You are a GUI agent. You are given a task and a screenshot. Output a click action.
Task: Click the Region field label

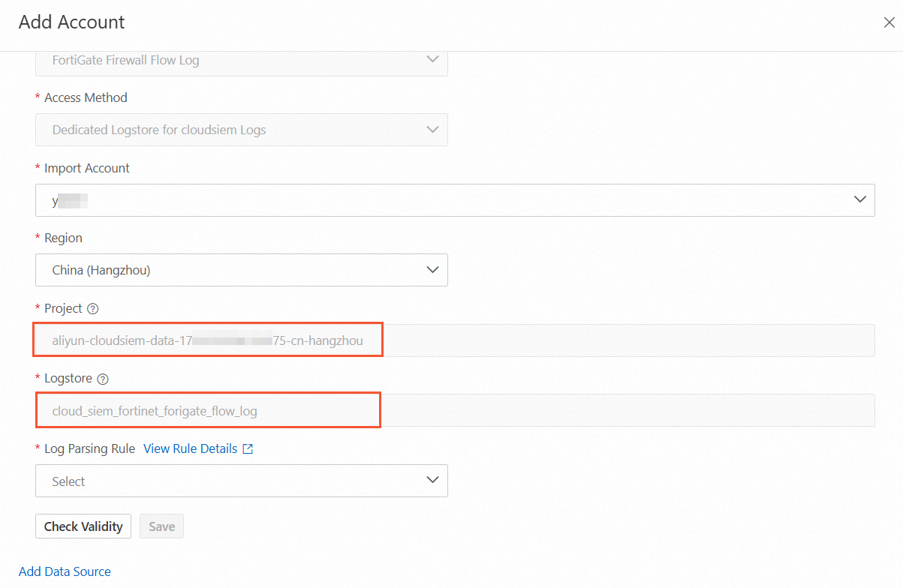click(x=63, y=238)
